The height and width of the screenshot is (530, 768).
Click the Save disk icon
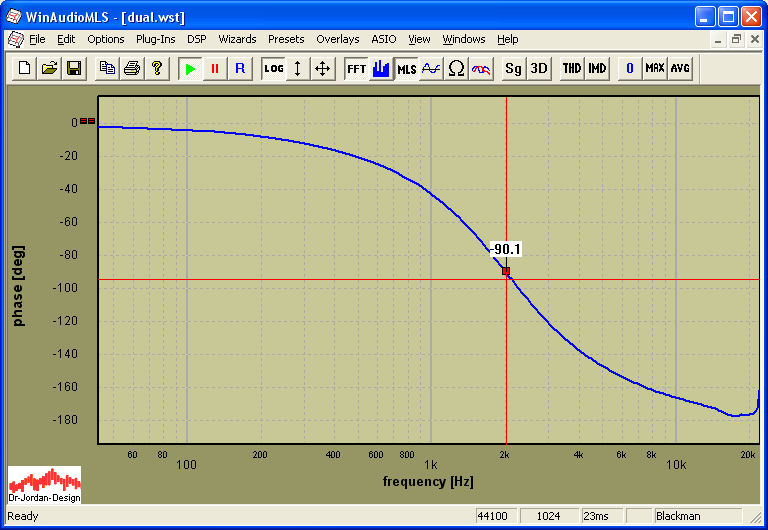click(73, 68)
